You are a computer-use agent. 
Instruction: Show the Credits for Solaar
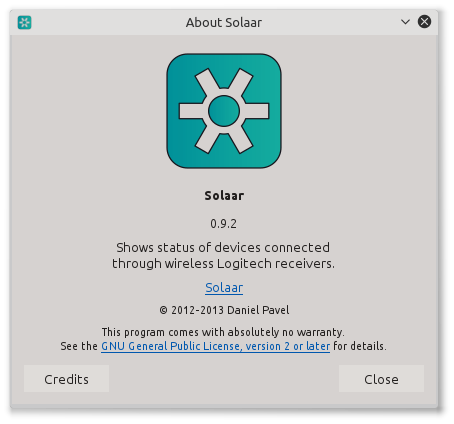[66, 379]
